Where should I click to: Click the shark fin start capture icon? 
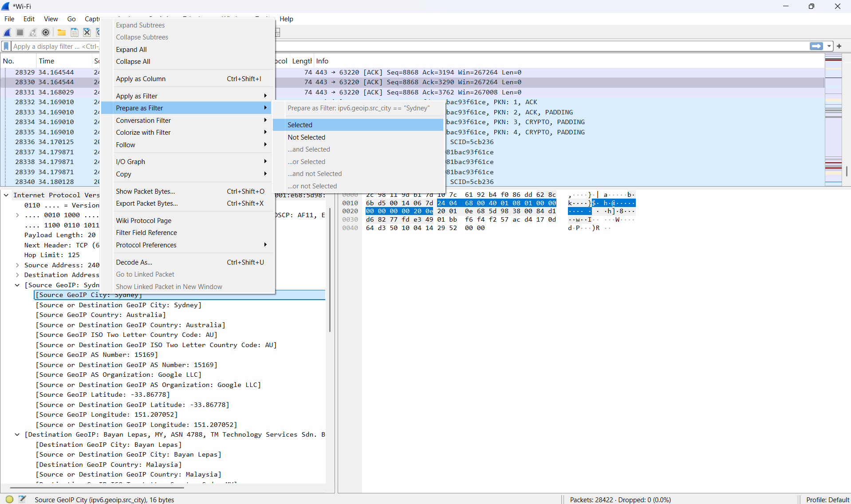[x=7, y=32]
